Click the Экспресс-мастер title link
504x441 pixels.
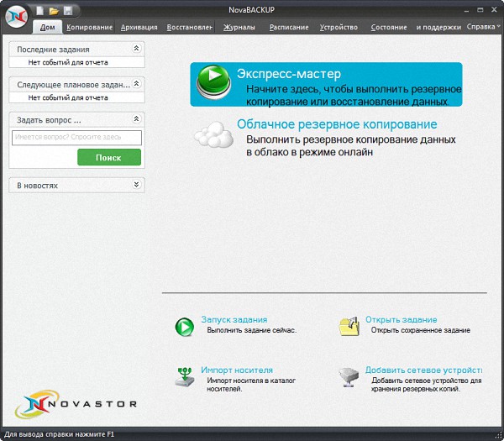click(x=289, y=74)
